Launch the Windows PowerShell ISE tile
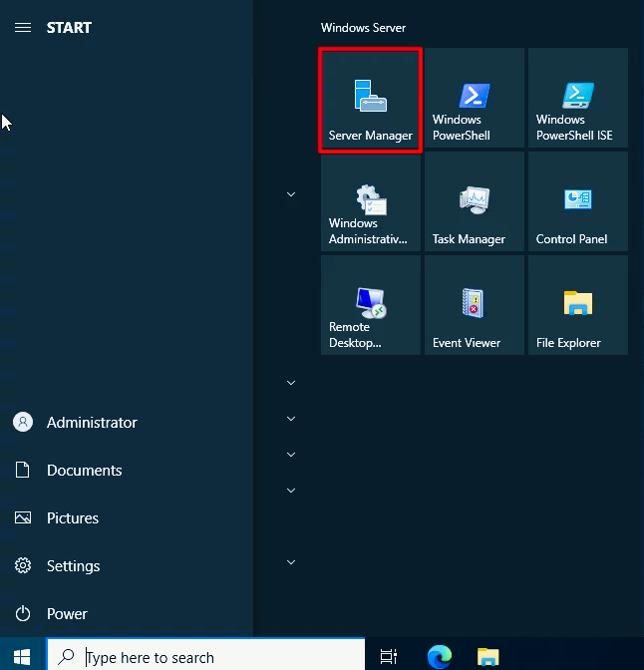Viewport: 644px width, 670px height. click(578, 98)
